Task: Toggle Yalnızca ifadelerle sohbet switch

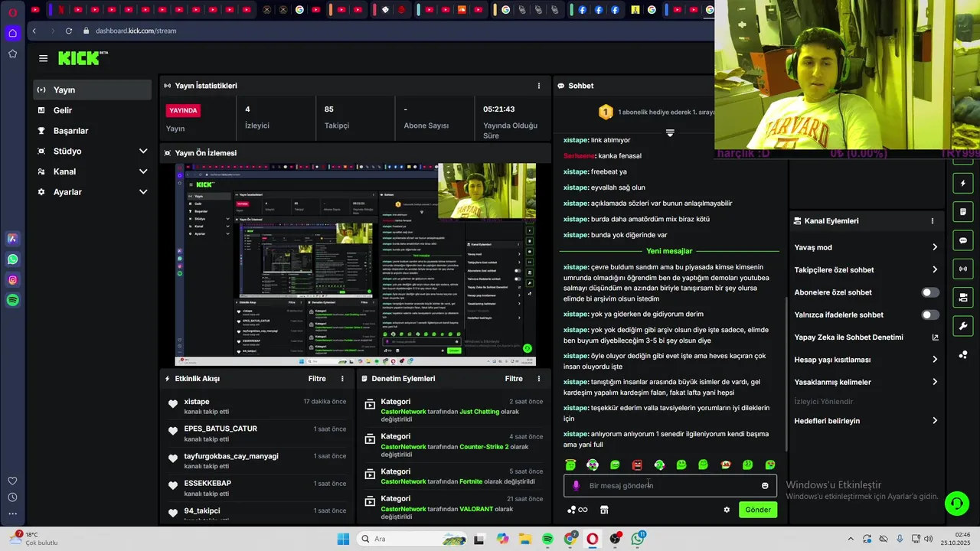Action: click(930, 315)
